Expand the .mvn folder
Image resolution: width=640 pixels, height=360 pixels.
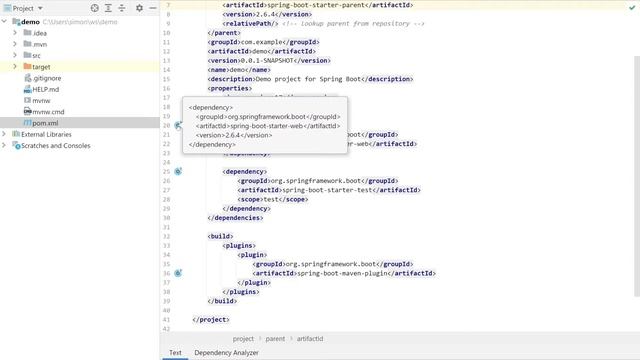point(15,44)
